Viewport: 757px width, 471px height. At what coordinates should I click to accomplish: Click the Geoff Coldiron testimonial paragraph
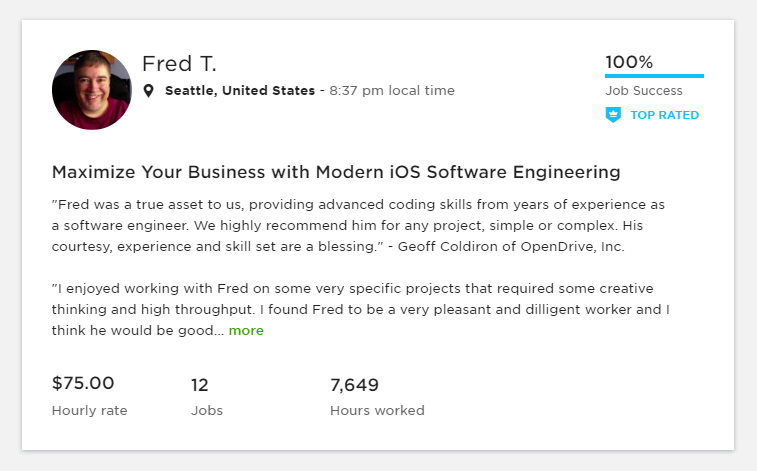tap(358, 225)
